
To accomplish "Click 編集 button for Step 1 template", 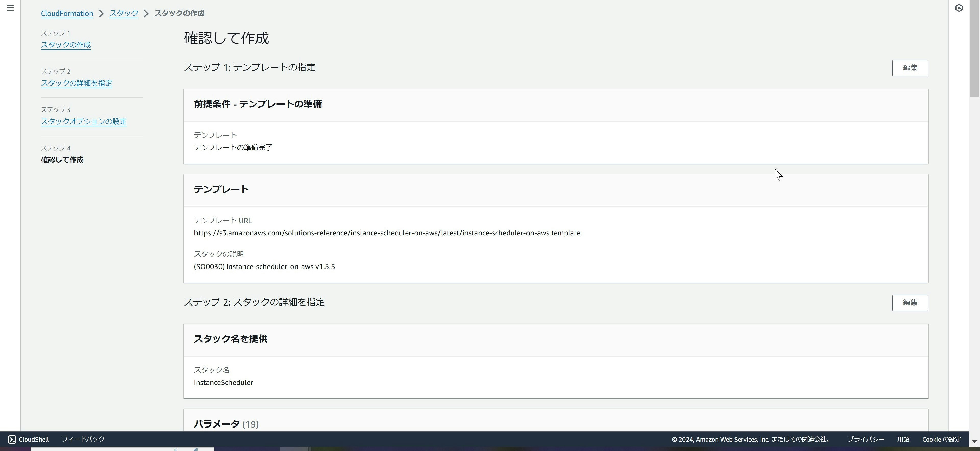I will click(x=910, y=68).
